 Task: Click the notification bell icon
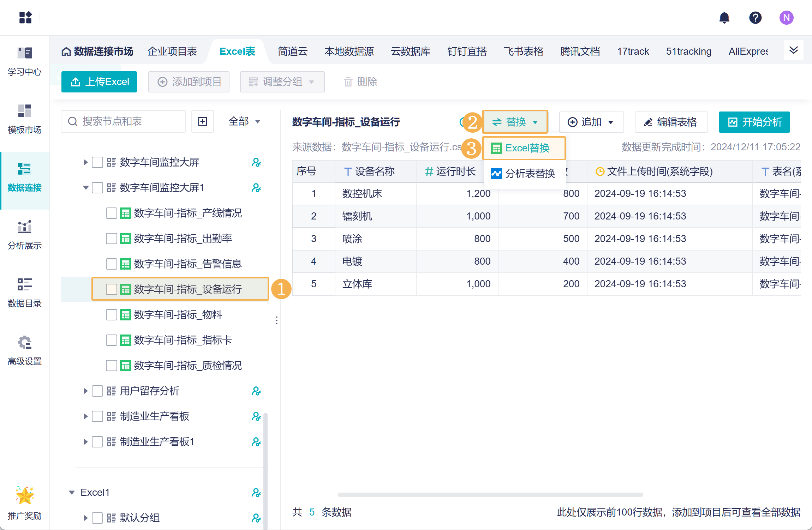724,18
